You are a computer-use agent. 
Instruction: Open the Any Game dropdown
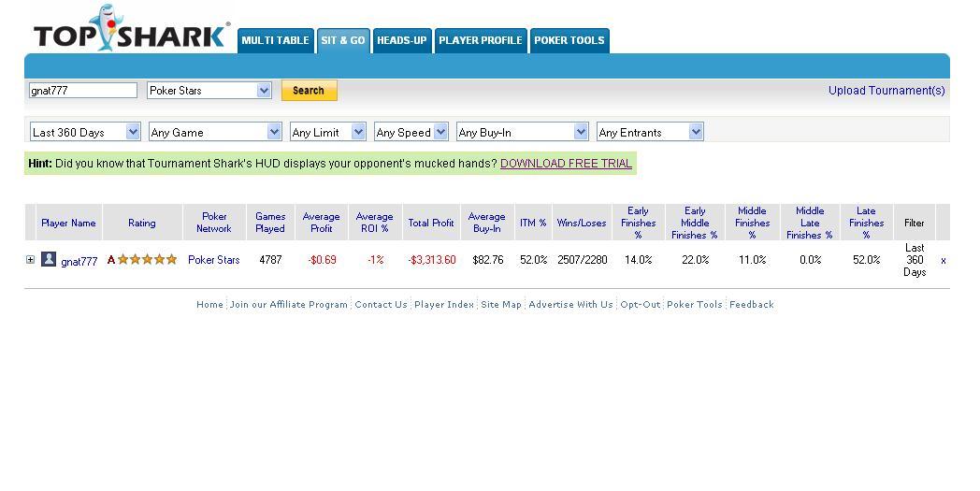pyautogui.click(x=215, y=132)
